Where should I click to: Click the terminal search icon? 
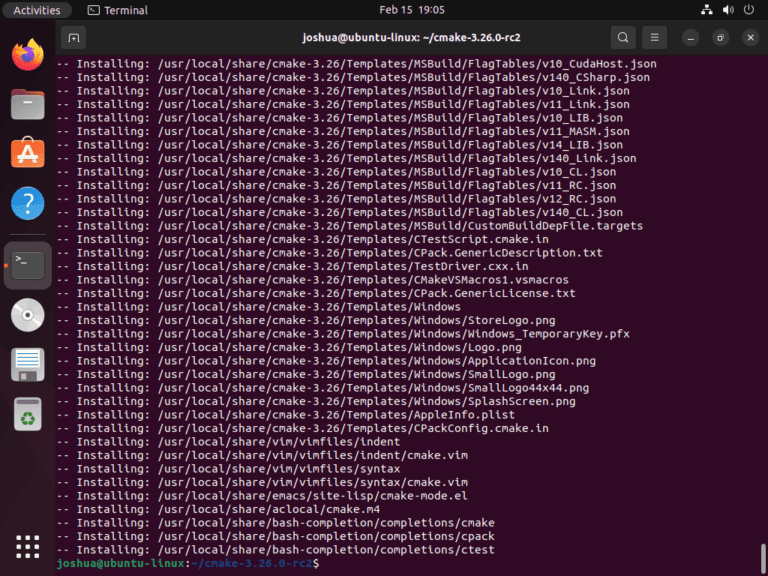pos(623,38)
